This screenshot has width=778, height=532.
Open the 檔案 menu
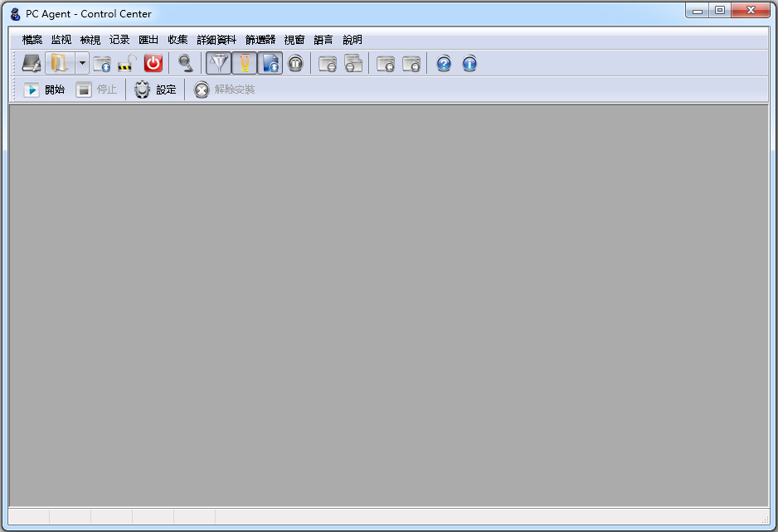pos(32,40)
